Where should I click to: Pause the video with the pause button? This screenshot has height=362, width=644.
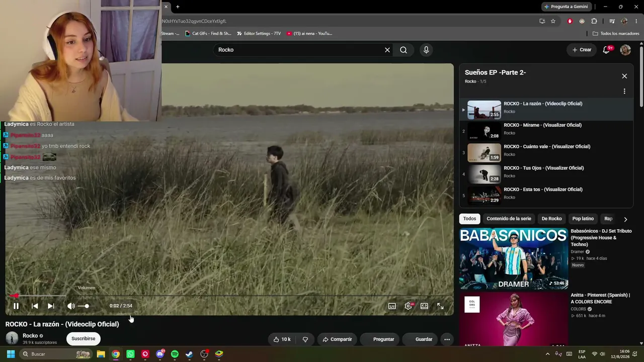pyautogui.click(x=16, y=306)
